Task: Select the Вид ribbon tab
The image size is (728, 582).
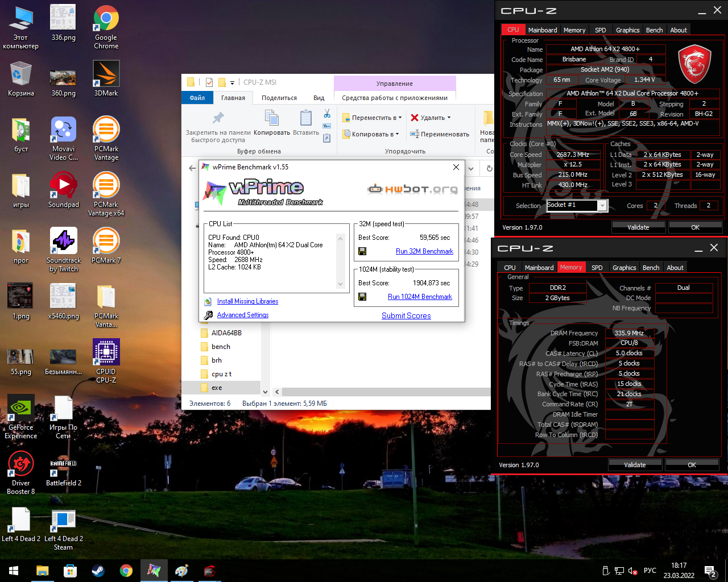Action: (x=319, y=98)
